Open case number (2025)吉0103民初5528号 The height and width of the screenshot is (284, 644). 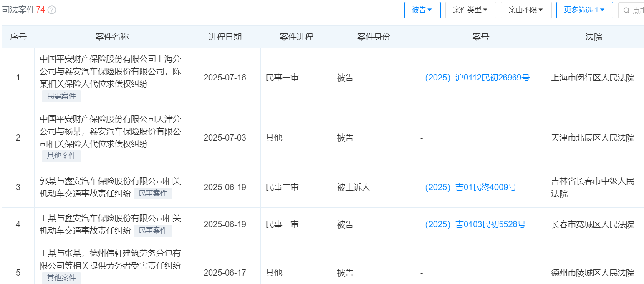(475, 225)
